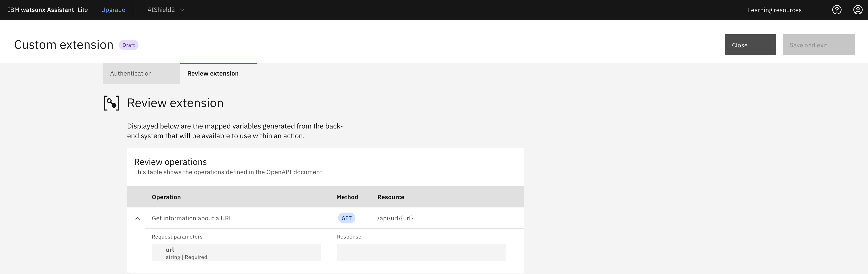The height and width of the screenshot is (274, 868).
Task: Open the Help menu via question mark icon
Action: point(837,10)
